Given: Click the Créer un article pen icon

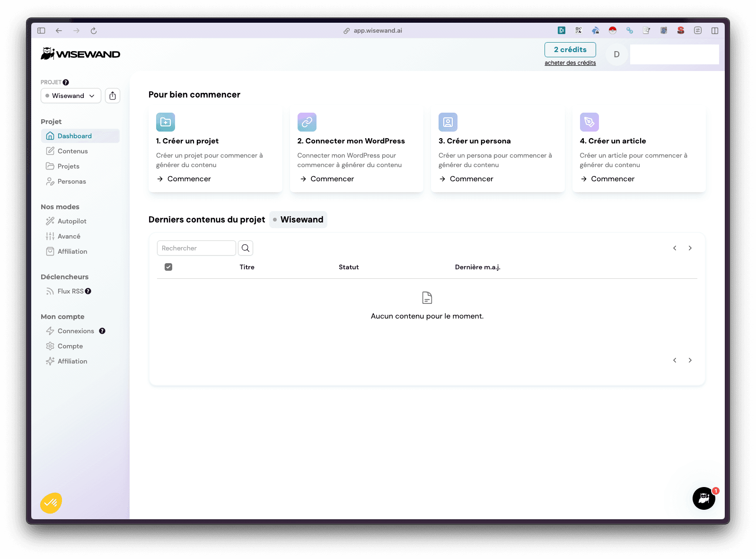Looking at the screenshot, I should [589, 122].
